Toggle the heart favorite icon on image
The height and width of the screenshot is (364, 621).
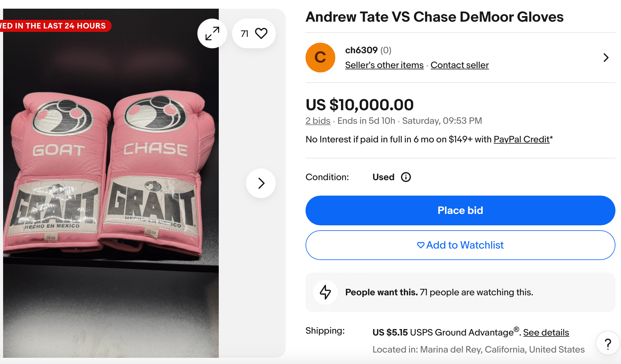[x=261, y=33]
